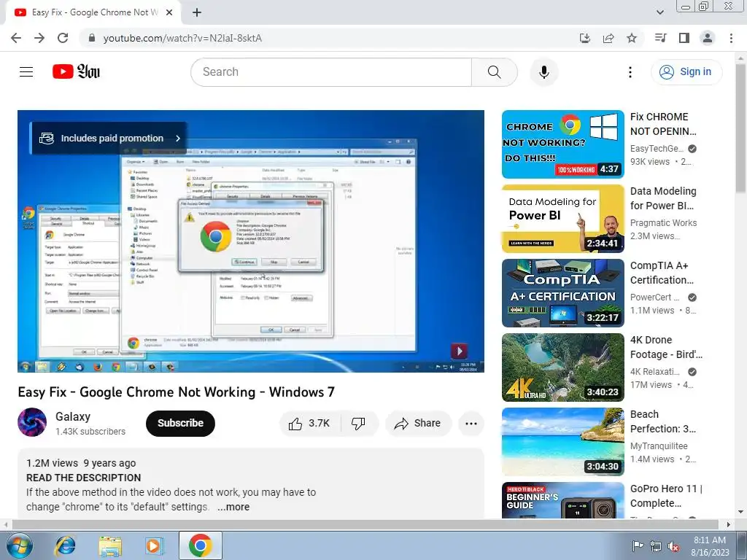This screenshot has height=560, width=747.
Task: Click the YouTube search field
Action: coord(331,72)
